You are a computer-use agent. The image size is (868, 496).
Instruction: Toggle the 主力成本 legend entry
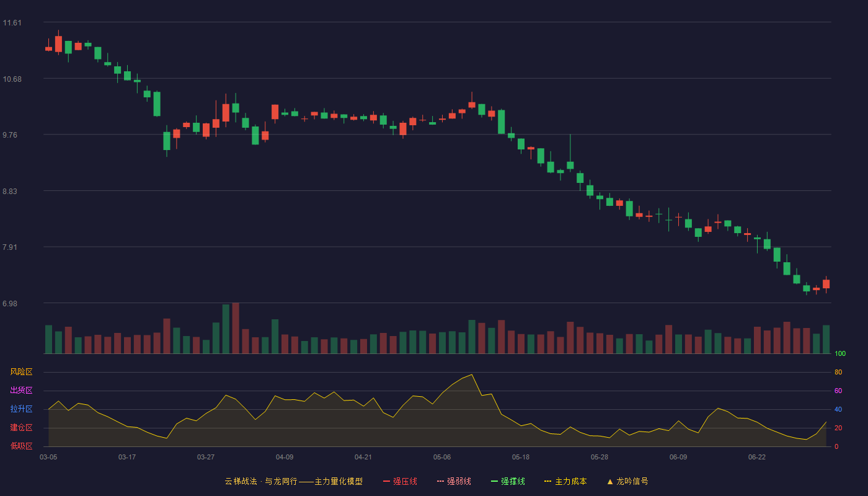[x=565, y=481]
